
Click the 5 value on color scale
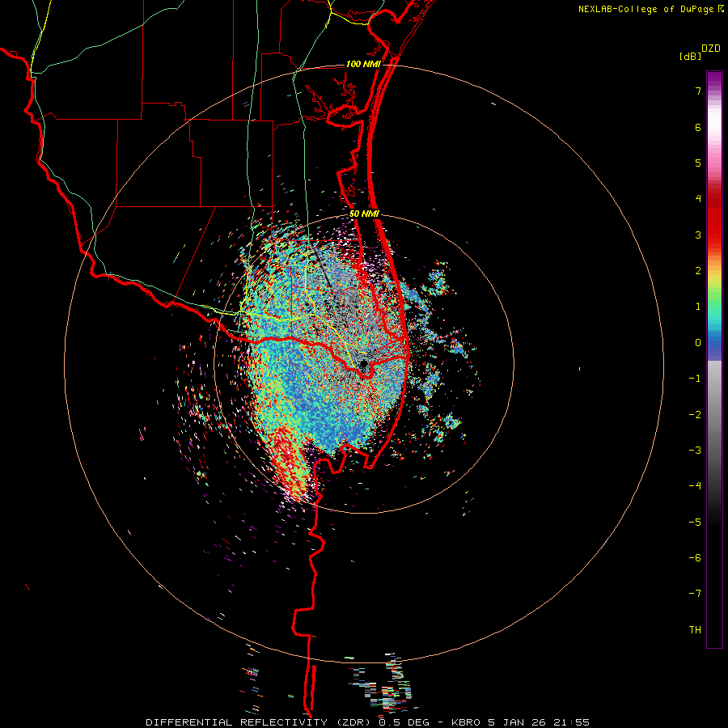click(698, 163)
